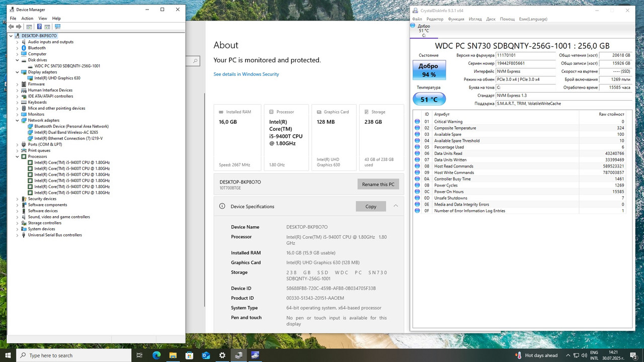Image resolution: width=644 pixels, height=362 pixels.
Task: Click the back arrow in Device Manager toolbar
Action: (x=11, y=27)
